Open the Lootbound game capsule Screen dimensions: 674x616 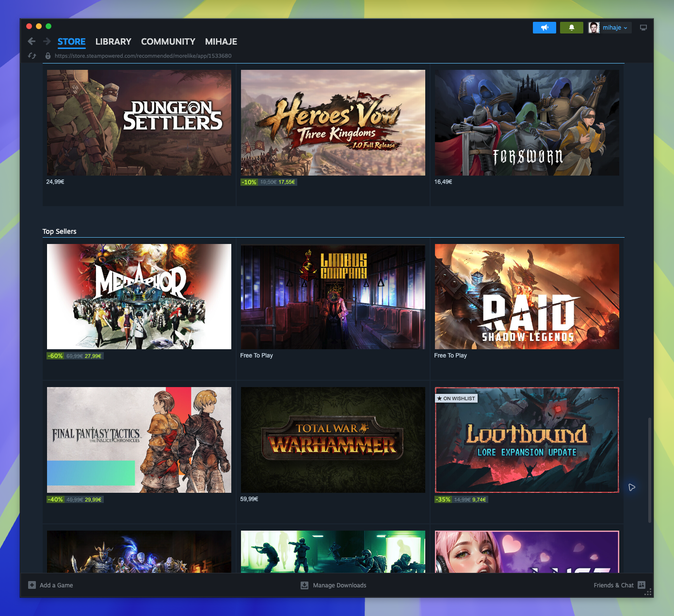527,440
